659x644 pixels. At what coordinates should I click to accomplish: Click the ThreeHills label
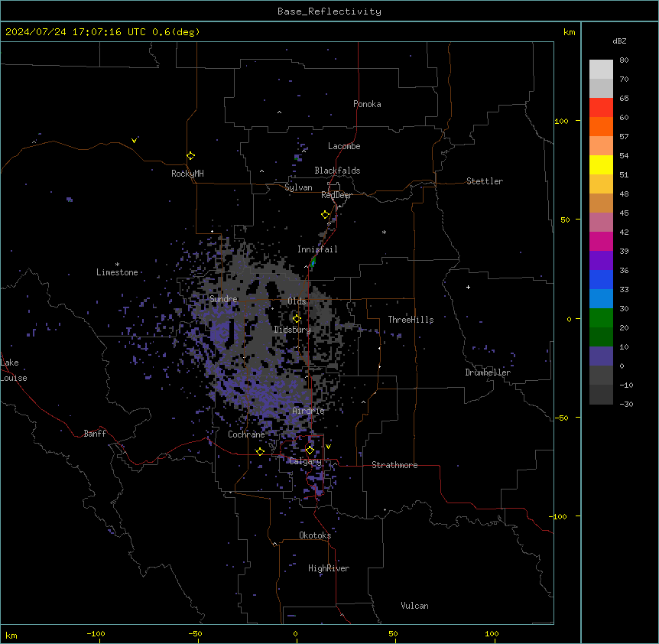tap(411, 320)
